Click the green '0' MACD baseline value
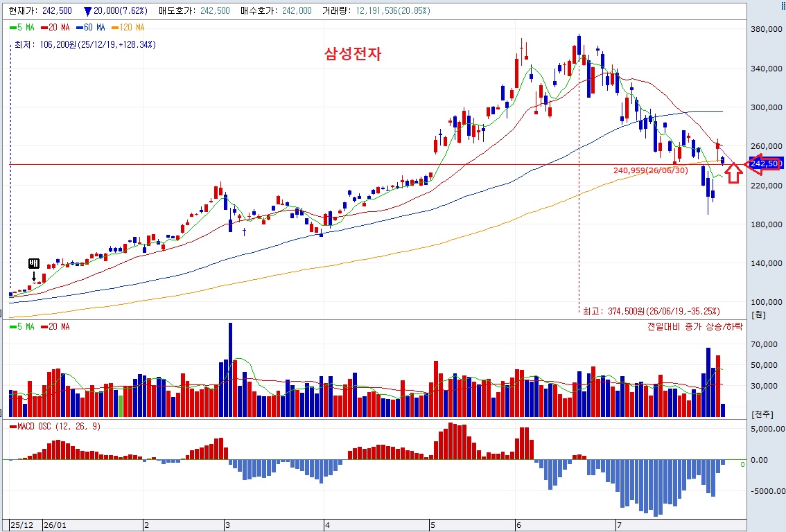 point(742,464)
